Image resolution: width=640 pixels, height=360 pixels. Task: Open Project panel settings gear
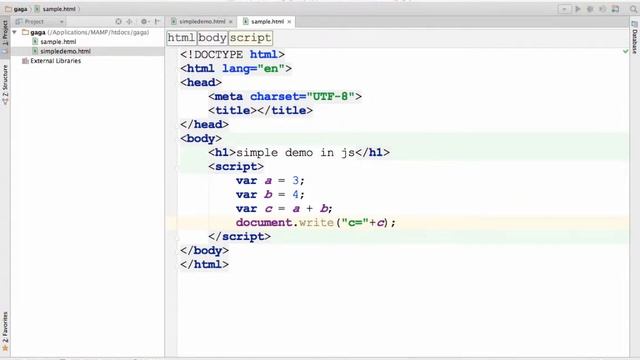click(x=144, y=22)
